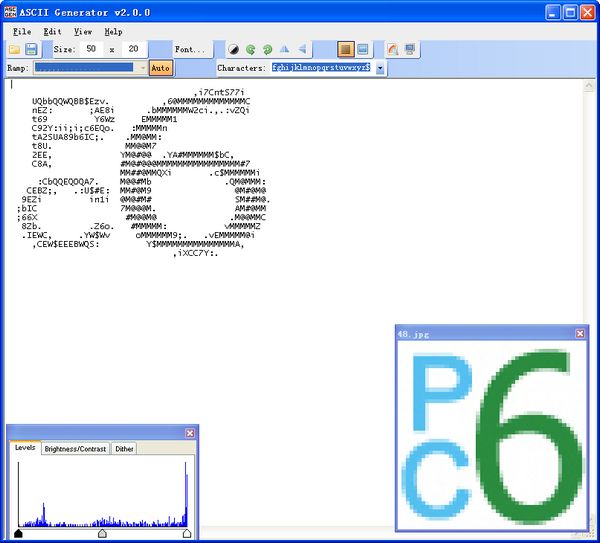Open the Edit menu
This screenshot has height=543, width=600.
tap(52, 32)
